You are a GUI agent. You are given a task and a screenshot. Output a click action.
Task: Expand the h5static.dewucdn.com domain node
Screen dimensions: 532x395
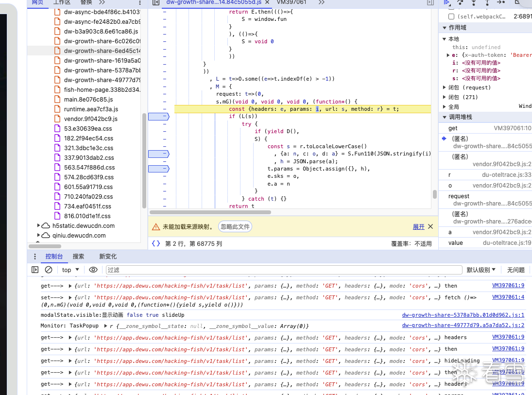tap(38, 225)
